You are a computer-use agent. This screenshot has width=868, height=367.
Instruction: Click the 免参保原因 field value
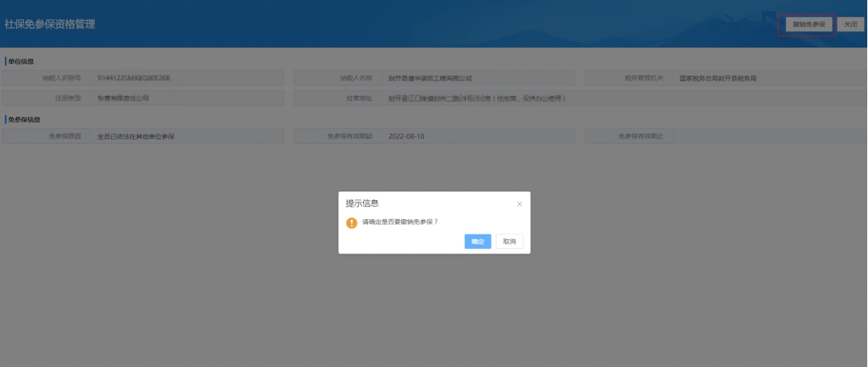(188, 136)
